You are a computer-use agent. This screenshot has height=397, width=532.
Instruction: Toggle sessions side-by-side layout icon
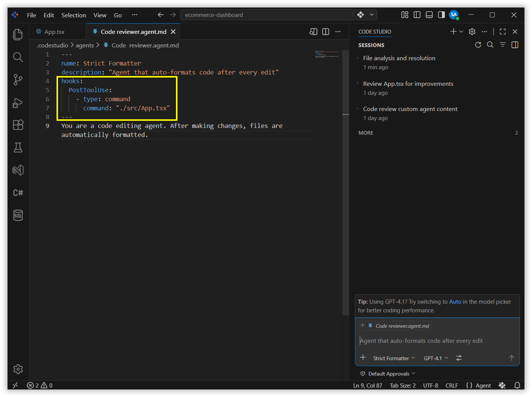[x=515, y=45]
